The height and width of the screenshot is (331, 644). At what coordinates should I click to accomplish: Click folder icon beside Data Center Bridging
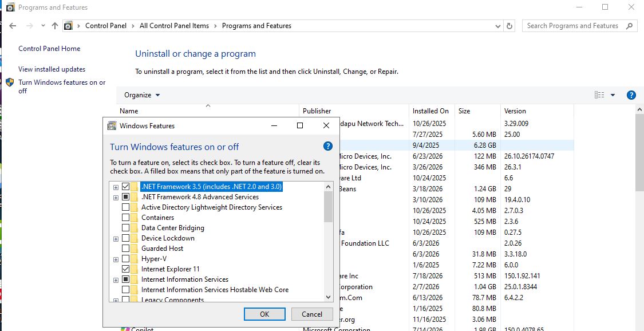(x=135, y=227)
